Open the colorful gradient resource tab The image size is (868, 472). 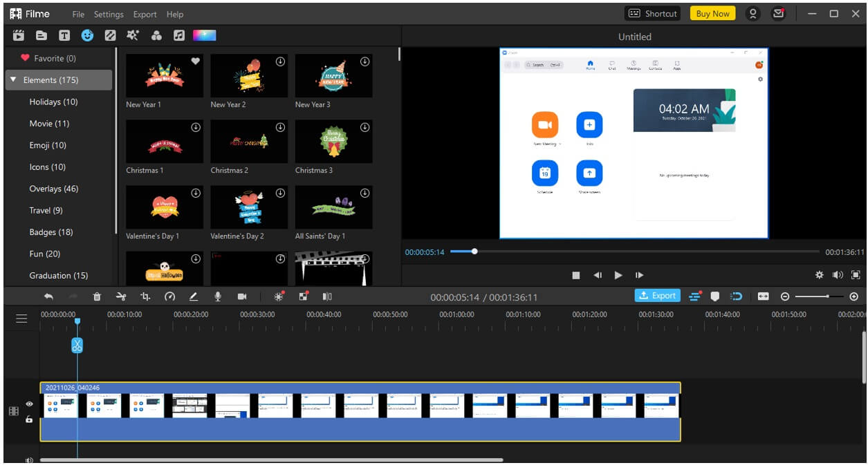tap(204, 35)
